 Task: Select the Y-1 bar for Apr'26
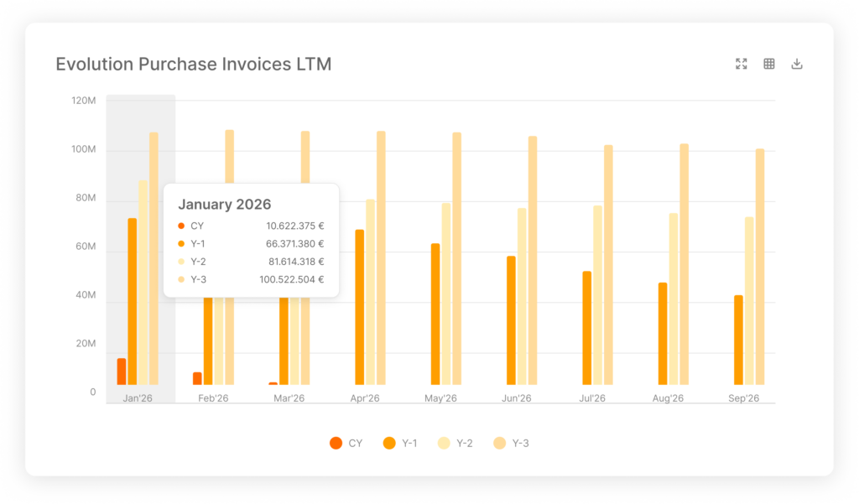359,307
